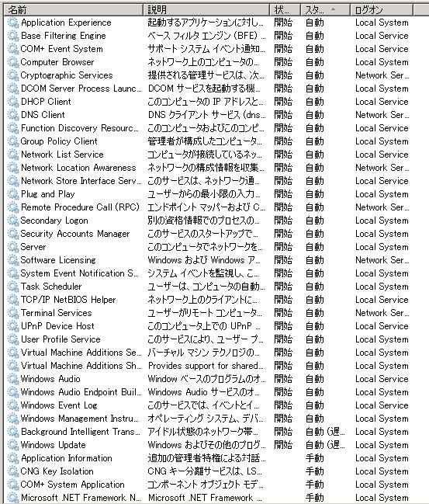Click the gear icon beside Terminal Services
The height and width of the screenshot is (504, 429).
pyautogui.click(x=13, y=313)
